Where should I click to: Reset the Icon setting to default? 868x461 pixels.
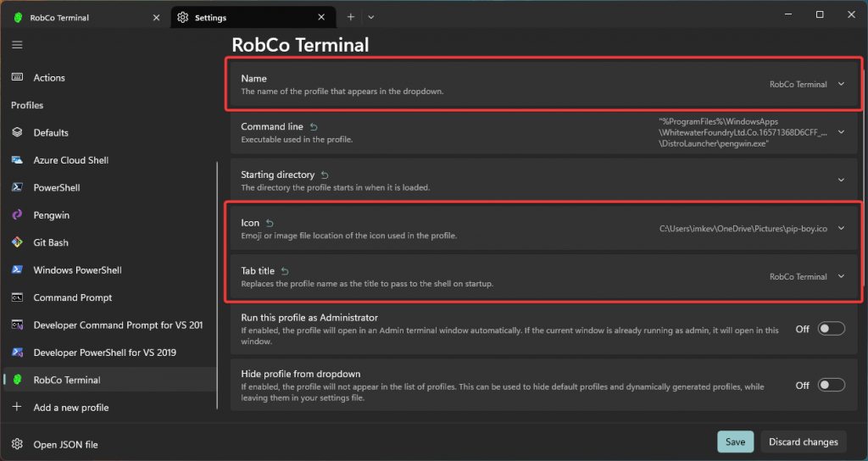270,223
